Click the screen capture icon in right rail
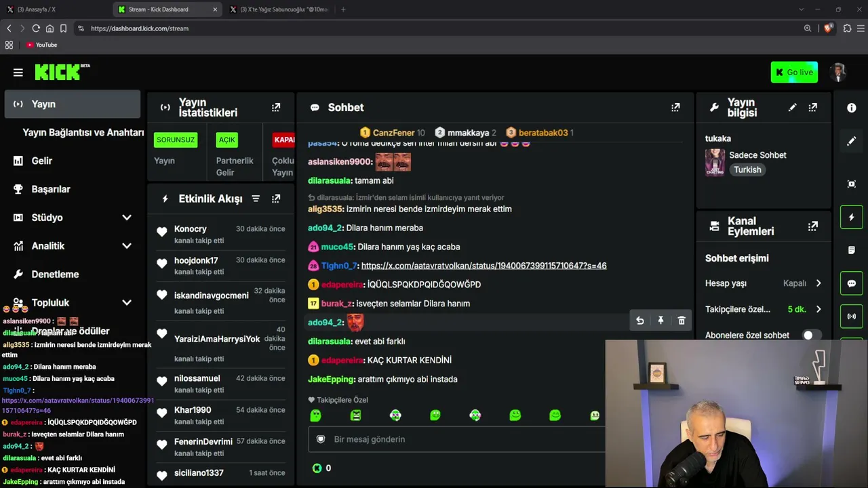868x488 pixels. [852, 184]
